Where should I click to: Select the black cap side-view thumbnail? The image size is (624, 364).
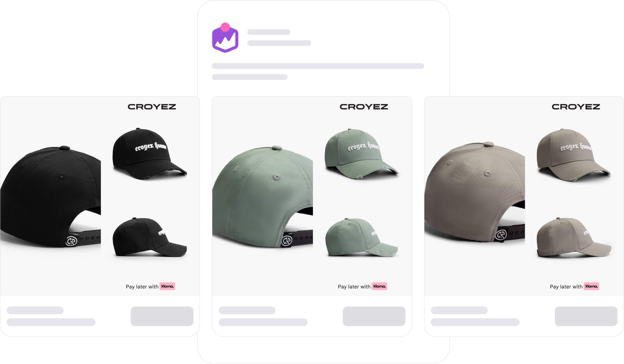tap(150, 237)
